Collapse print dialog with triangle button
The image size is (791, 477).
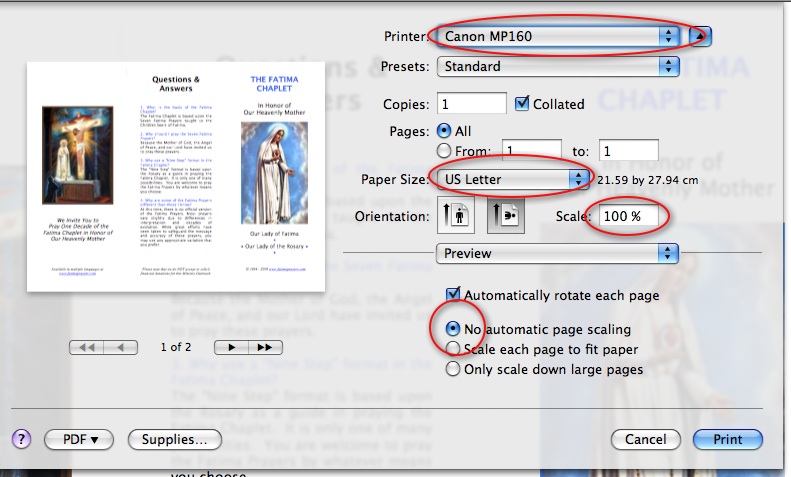click(700, 36)
